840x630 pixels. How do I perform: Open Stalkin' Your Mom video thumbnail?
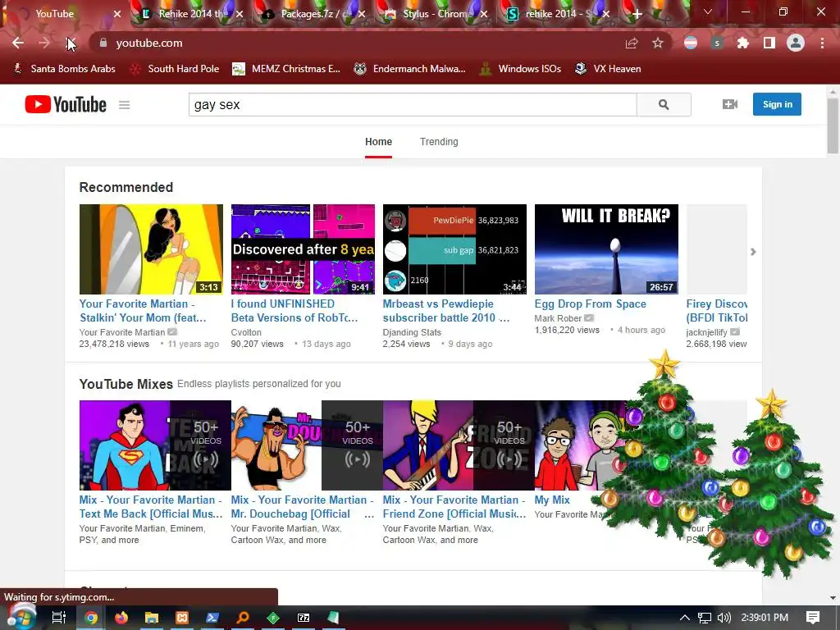click(x=151, y=249)
